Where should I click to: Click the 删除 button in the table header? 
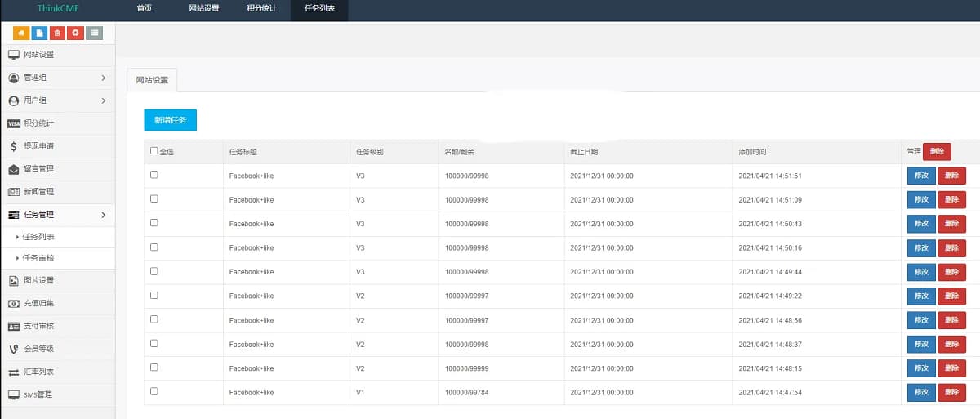pos(937,151)
